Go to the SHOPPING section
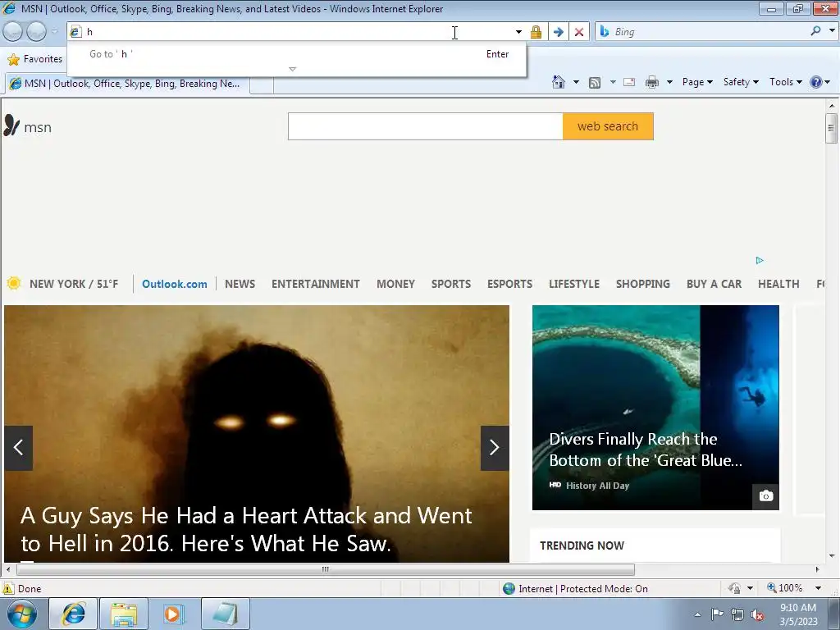Viewport: 840px width, 630px height. click(643, 284)
